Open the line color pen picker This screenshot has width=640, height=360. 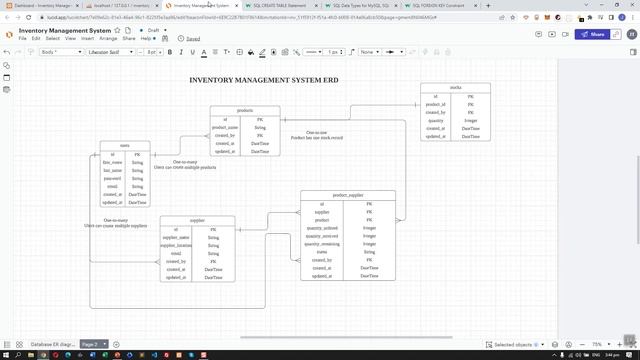click(262, 53)
